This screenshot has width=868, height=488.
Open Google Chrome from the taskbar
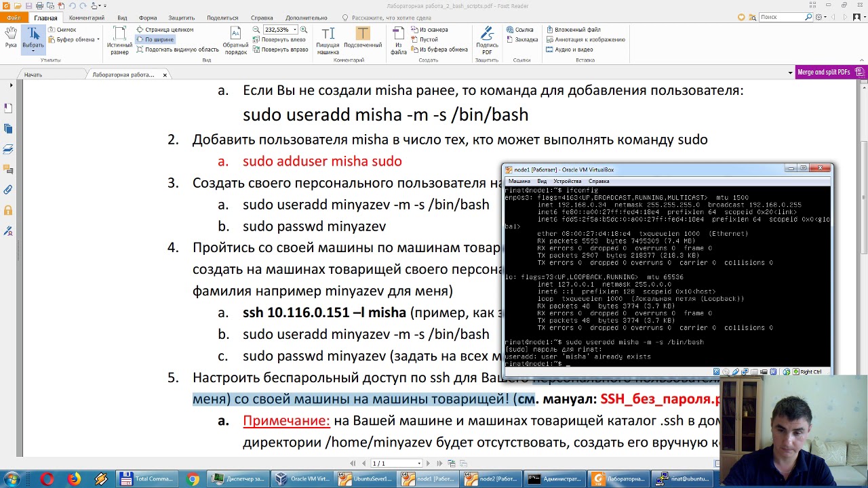pos(193,479)
